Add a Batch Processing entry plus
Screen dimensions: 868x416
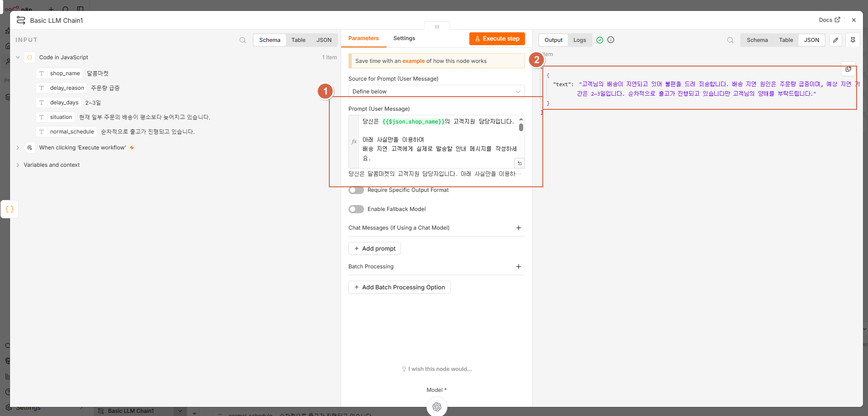point(519,267)
